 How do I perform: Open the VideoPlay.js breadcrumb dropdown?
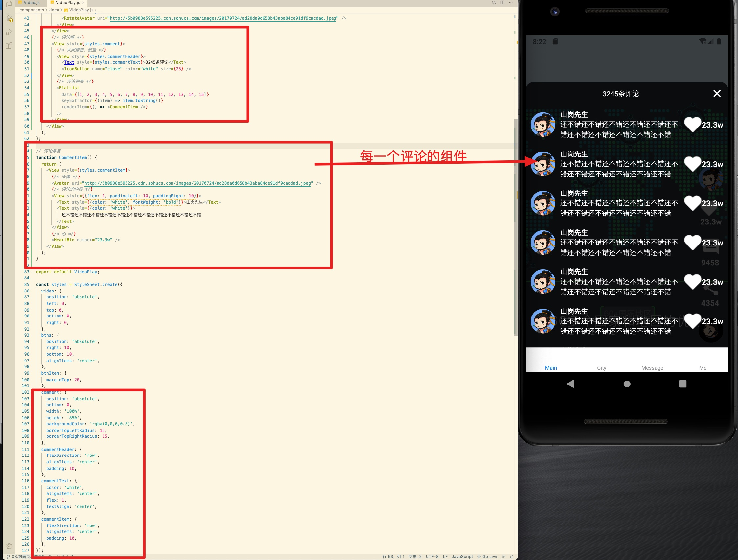tap(79, 10)
